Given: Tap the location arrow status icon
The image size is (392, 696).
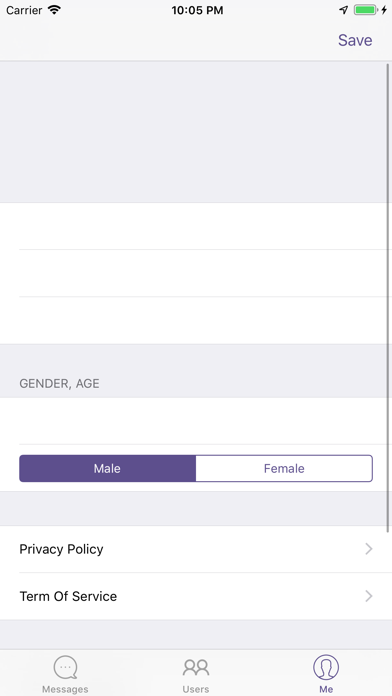Looking at the screenshot, I should point(344,10).
